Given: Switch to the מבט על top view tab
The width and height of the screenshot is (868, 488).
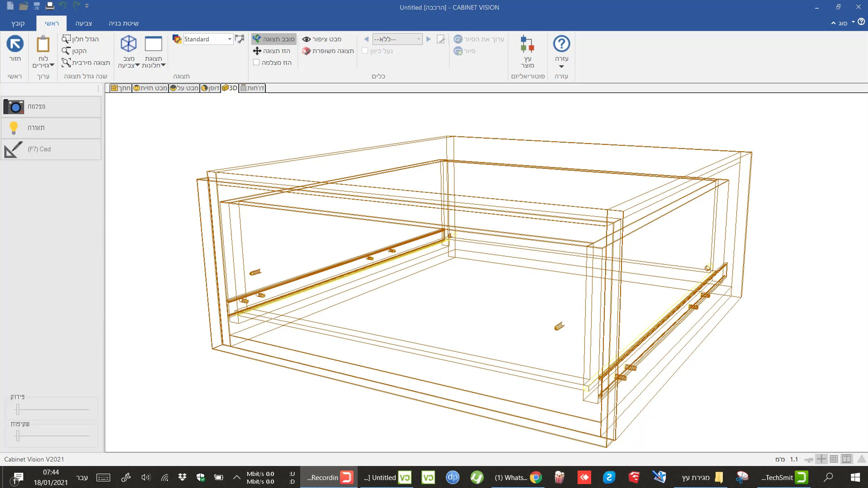Looking at the screenshot, I should tap(184, 88).
